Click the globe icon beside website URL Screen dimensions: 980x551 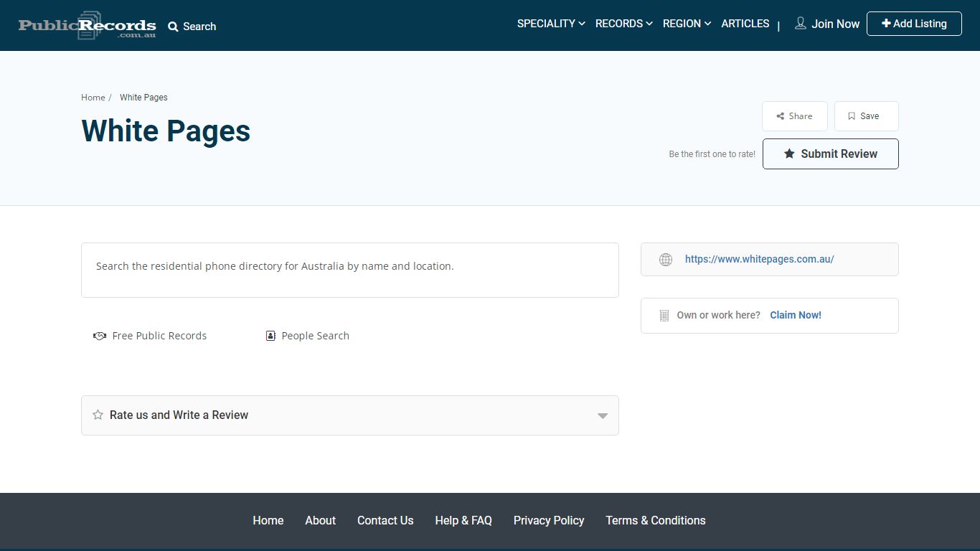(666, 260)
